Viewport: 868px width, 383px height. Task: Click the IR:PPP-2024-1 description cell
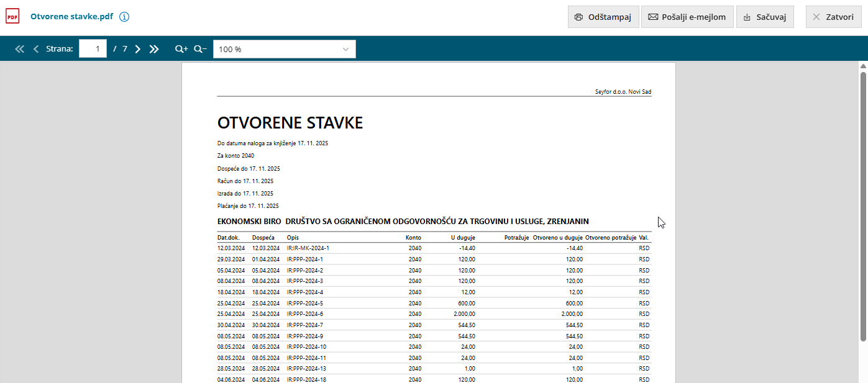[x=305, y=259]
